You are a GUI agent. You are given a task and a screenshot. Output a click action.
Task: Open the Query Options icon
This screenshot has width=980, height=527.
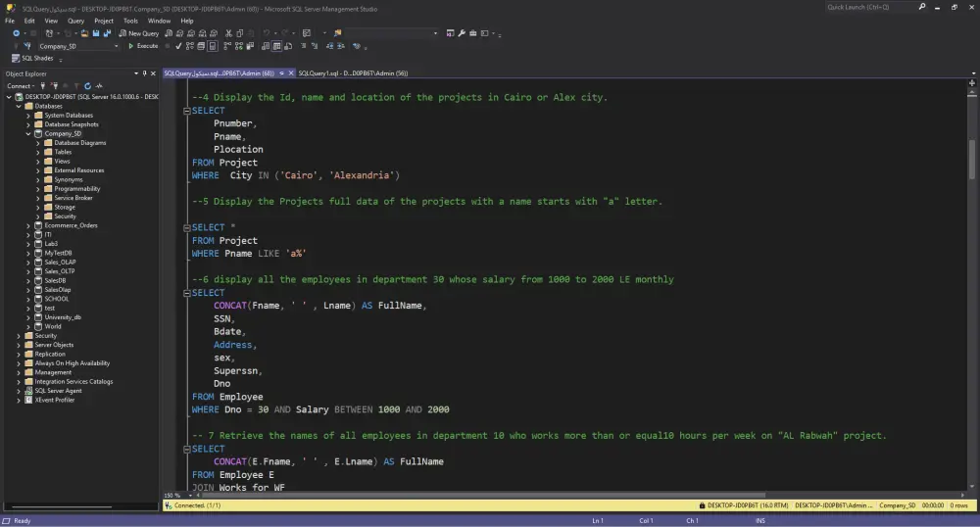point(201,46)
